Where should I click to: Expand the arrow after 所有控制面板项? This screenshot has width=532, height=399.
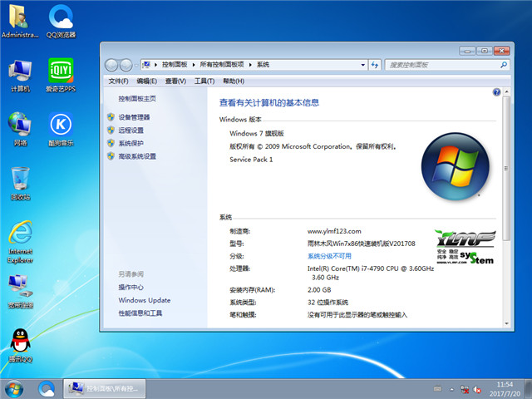[x=250, y=65]
